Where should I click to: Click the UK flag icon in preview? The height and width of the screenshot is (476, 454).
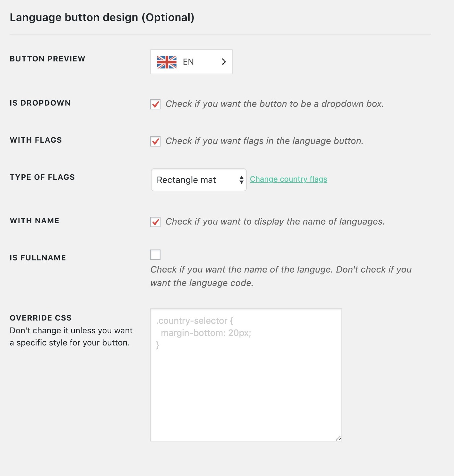167,62
